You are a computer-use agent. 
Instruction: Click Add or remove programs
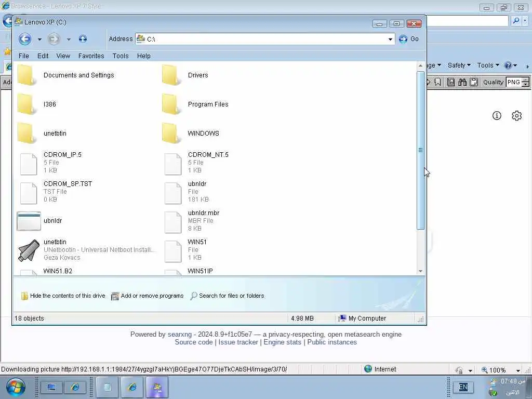point(148,296)
